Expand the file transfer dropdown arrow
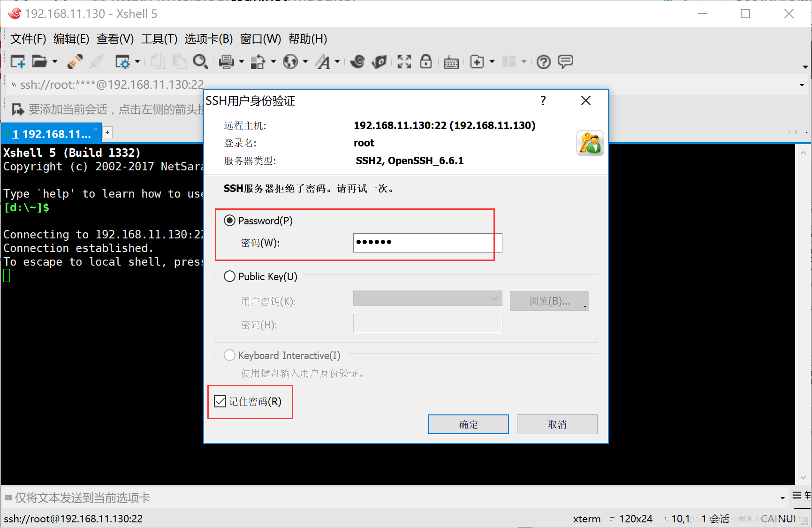812x528 pixels. (x=273, y=61)
